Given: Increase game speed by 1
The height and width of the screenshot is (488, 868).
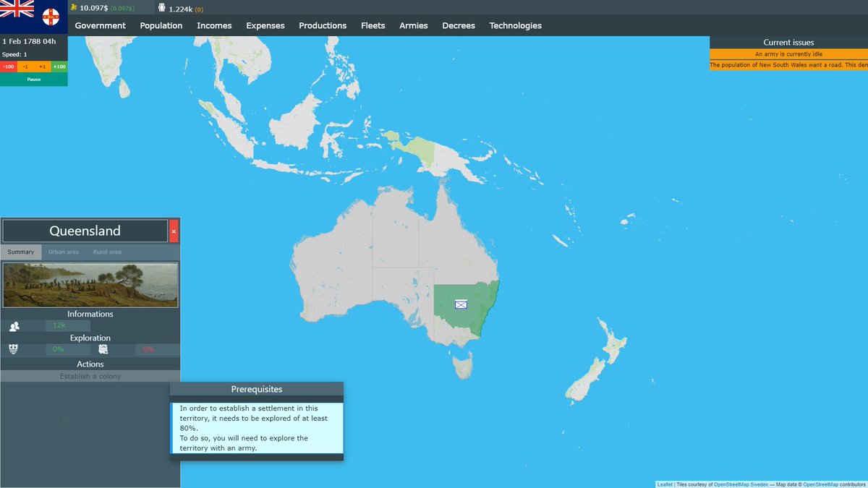Looking at the screenshot, I should point(42,67).
